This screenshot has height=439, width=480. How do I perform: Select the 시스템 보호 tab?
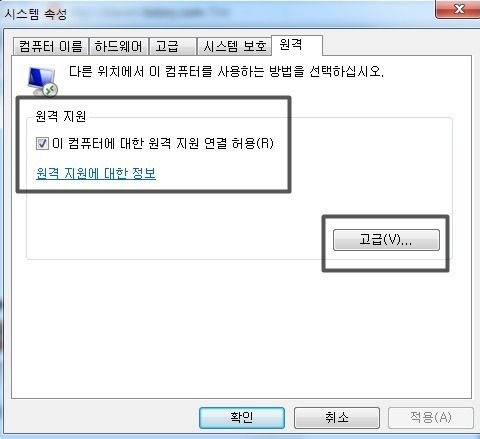[235, 46]
